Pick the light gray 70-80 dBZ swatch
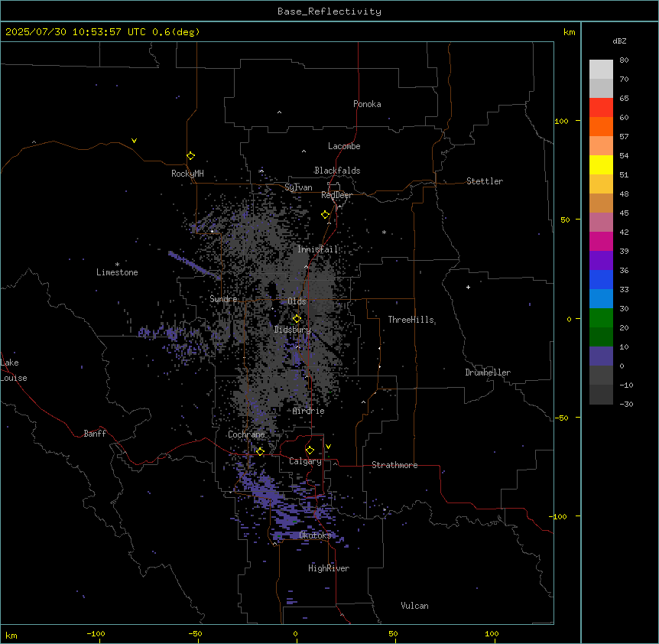The image size is (659, 644). 601,70
